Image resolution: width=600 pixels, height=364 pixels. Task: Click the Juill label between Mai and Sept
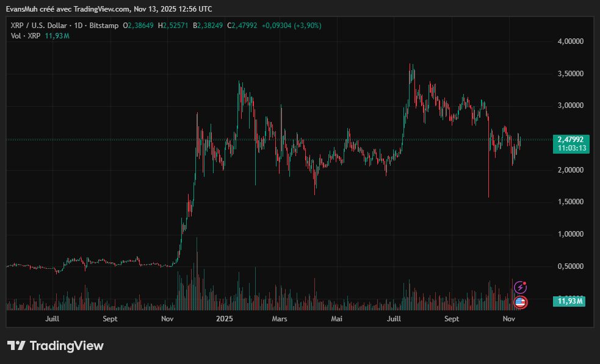394,318
